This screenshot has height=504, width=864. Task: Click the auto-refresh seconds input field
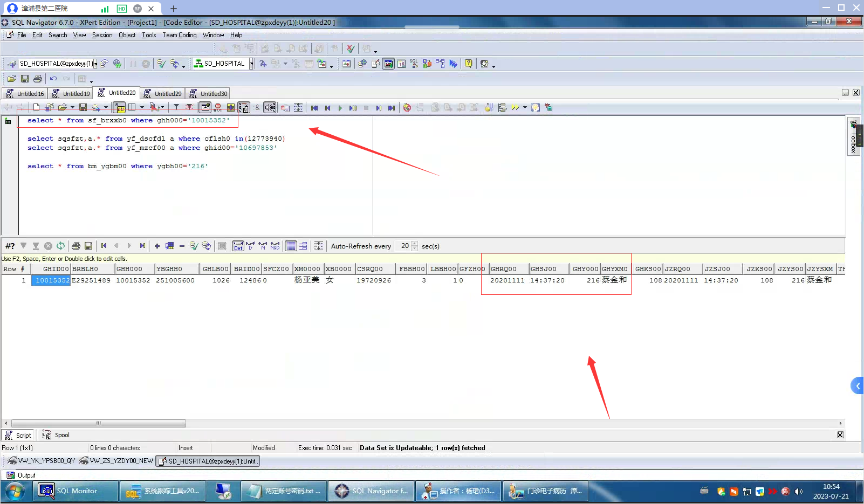coord(403,246)
